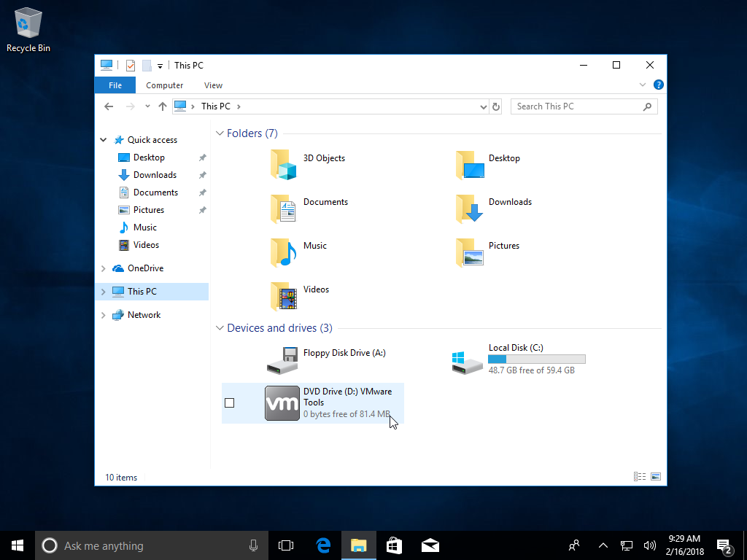This screenshot has width=747, height=560.
Task: Open the Music folder icon
Action: 283,252
